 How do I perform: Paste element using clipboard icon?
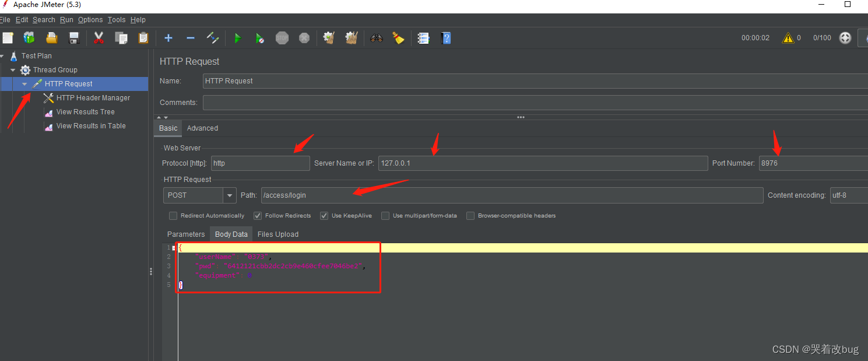tap(143, 38)
